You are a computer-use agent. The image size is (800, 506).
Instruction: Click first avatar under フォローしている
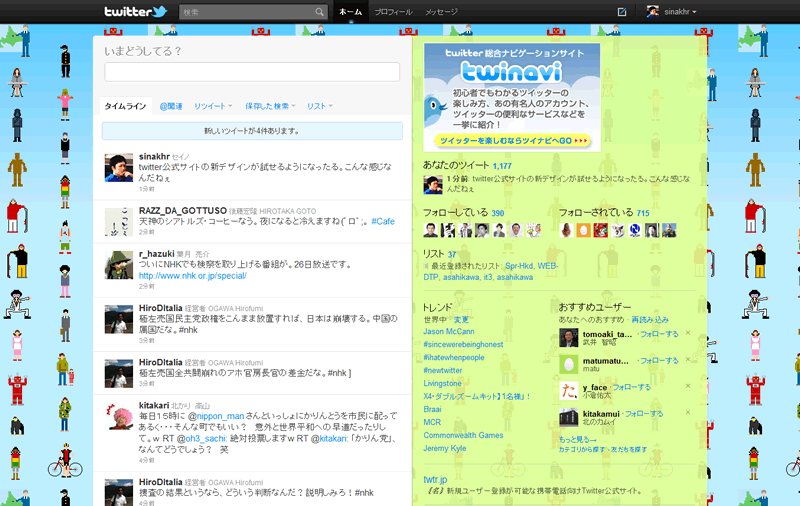[x=430, y=230]
